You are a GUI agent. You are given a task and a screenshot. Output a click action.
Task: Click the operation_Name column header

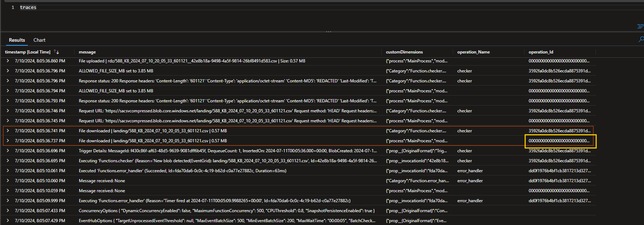[473, 52]
